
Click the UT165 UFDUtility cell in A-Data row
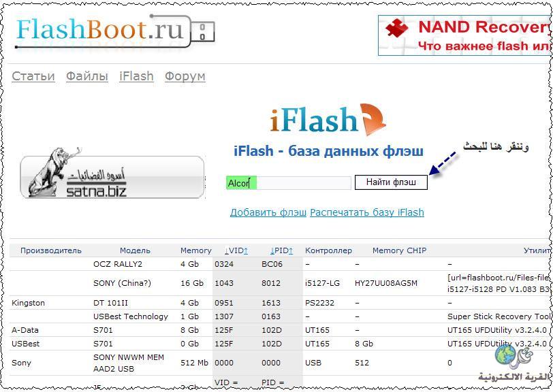click(x=497, y=330)
